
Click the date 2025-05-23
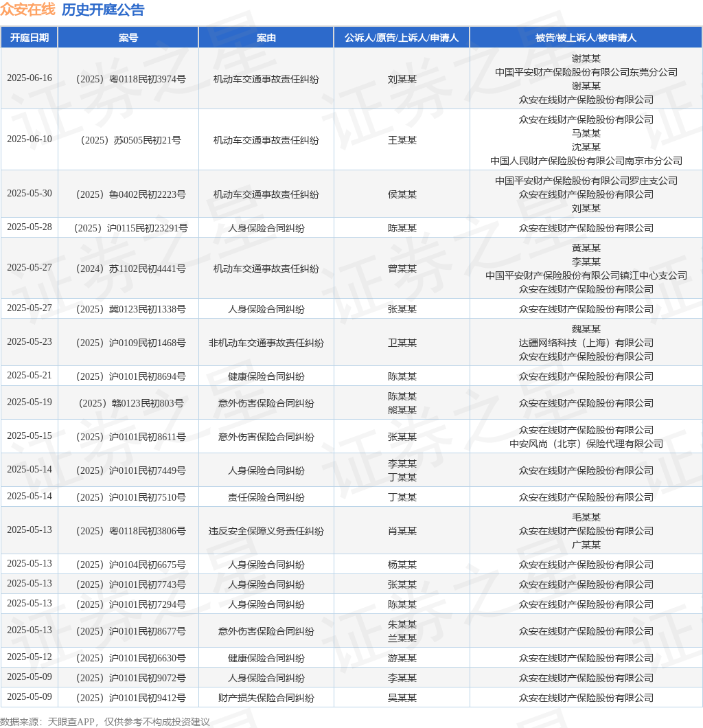30,342
